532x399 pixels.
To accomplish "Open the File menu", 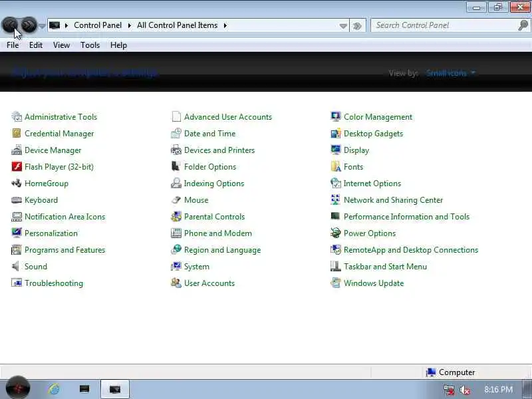I will coord(13,45).
